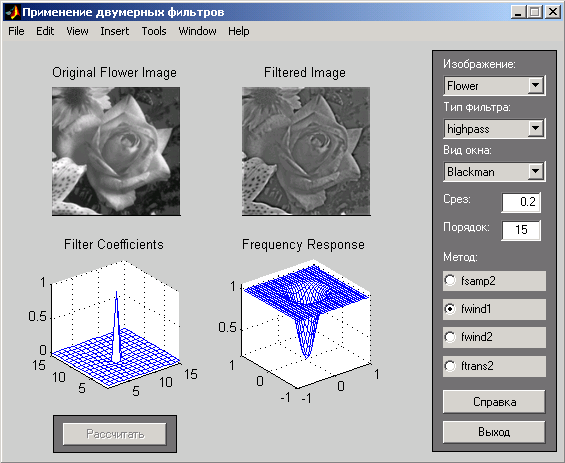Minimize the window

click(x=519, y=12)
